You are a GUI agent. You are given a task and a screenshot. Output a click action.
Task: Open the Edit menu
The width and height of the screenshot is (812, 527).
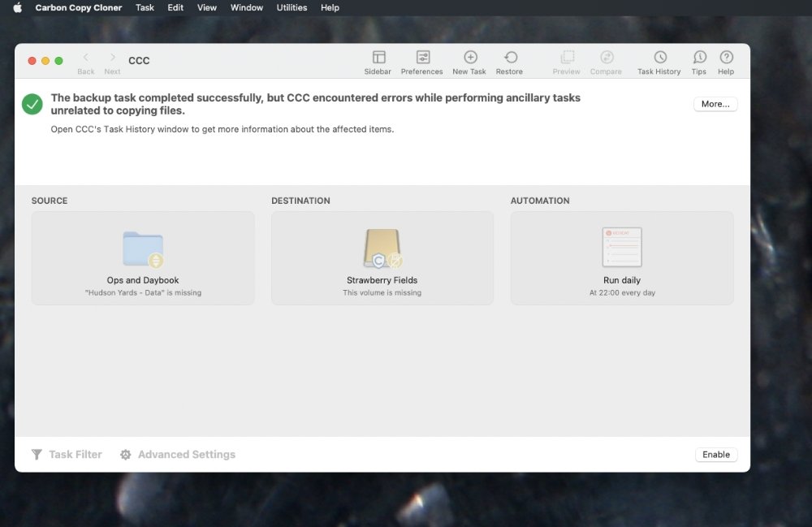coord(175,8)
